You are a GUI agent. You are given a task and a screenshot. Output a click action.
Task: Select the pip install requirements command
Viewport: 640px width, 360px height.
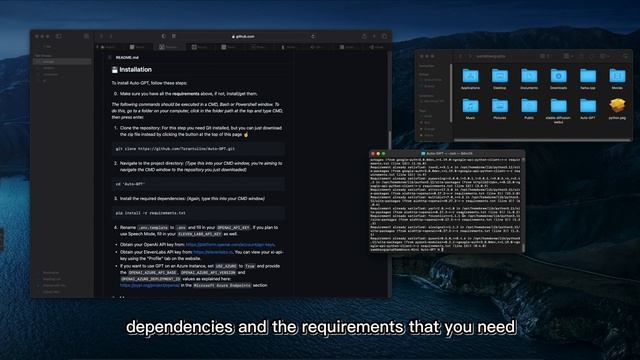tap(198, 213)
